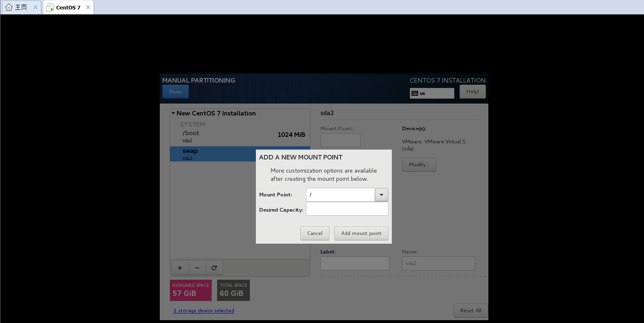The image size is (644, 323).
Task: Confirm with Add mount point button
Action: (361, 233)
